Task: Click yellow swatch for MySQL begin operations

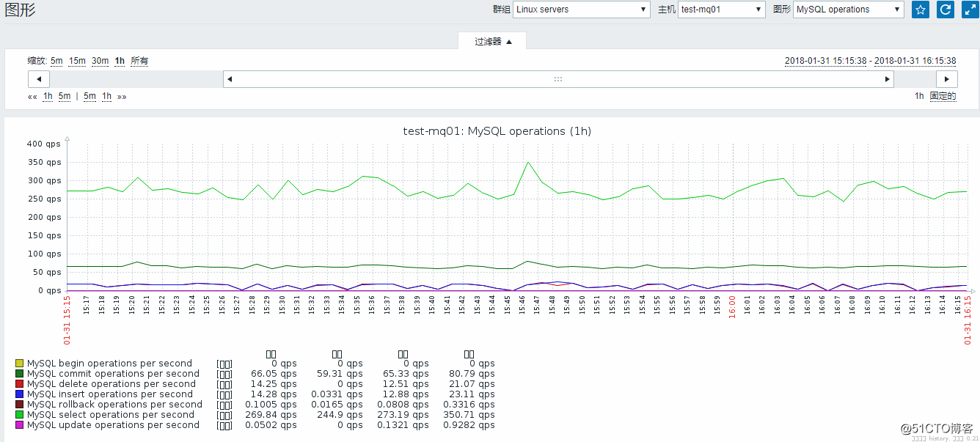Action: click(x=20, y=364)
